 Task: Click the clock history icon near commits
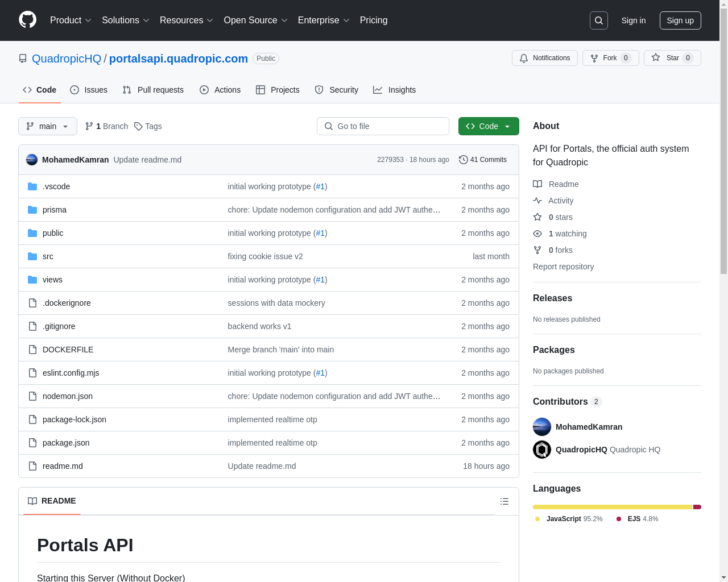pyautogui.click(x=464, y=160)
